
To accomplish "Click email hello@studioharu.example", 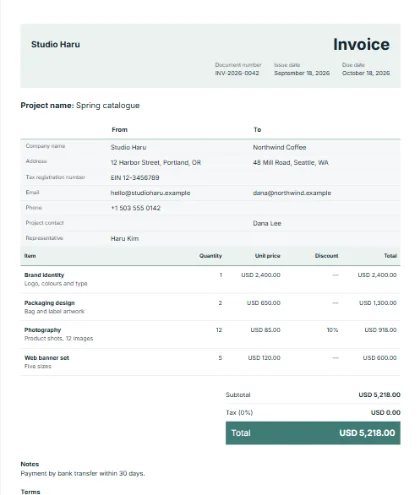I will pyautogui.click(x=150, y=193).
